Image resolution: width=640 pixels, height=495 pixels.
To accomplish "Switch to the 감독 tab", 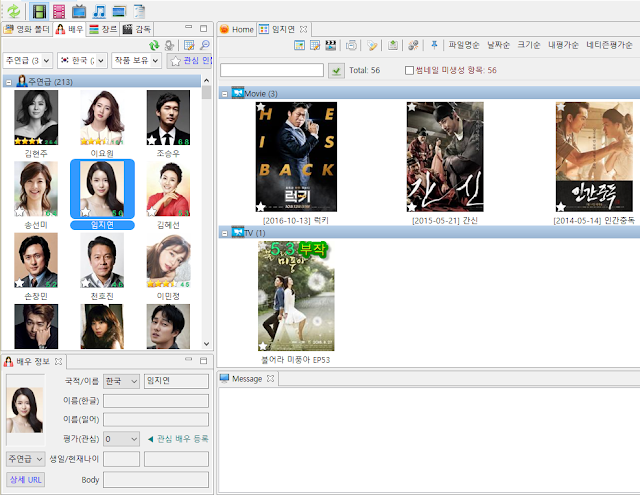I will point(137,29).
